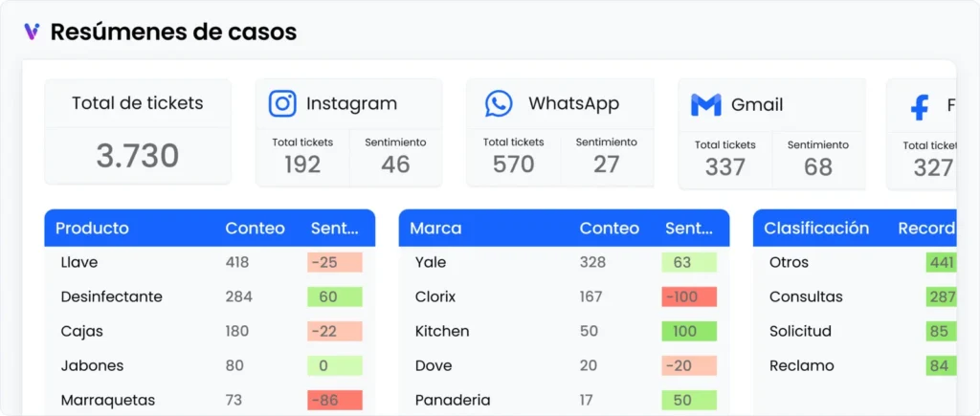Viewport: 980px width, 416px height.
Task: Click the green 60 sentiment for Desinfectante
Action: point(334,296)
